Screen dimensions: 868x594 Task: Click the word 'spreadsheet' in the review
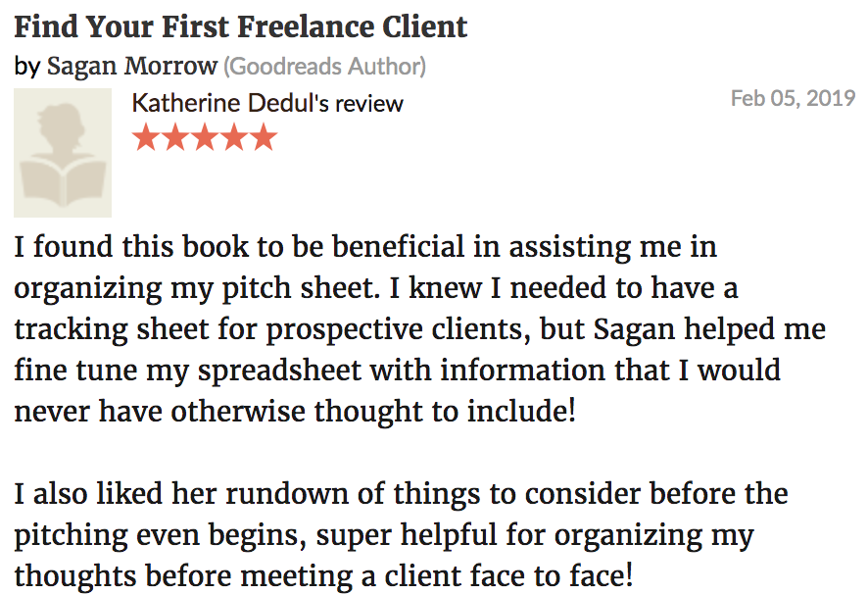click(x=279, y=371)
